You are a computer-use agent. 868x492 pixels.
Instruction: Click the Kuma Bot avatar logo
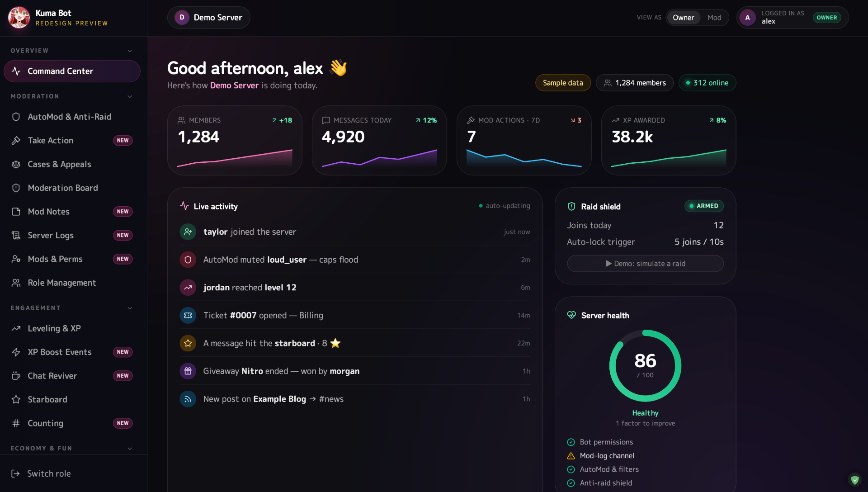point(19,18)
